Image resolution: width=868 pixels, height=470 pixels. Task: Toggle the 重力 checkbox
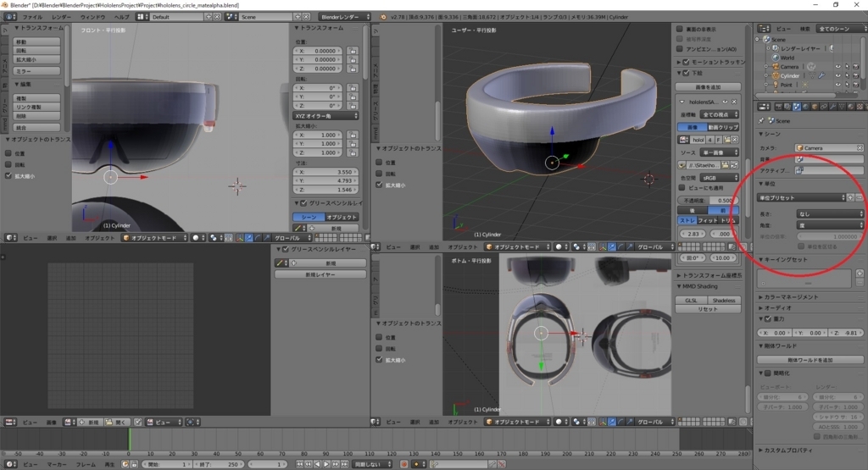[x=768, y=318]
